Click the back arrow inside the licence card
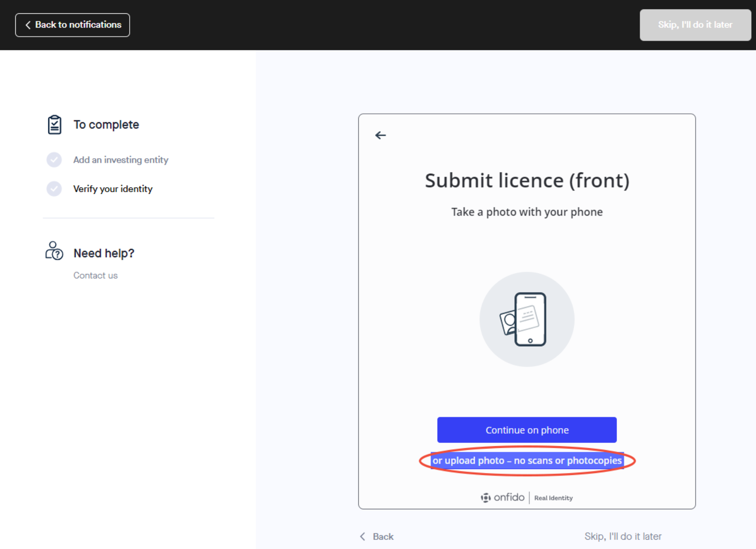The height and width of the screenshot is (549, 756). coord(380,135)
